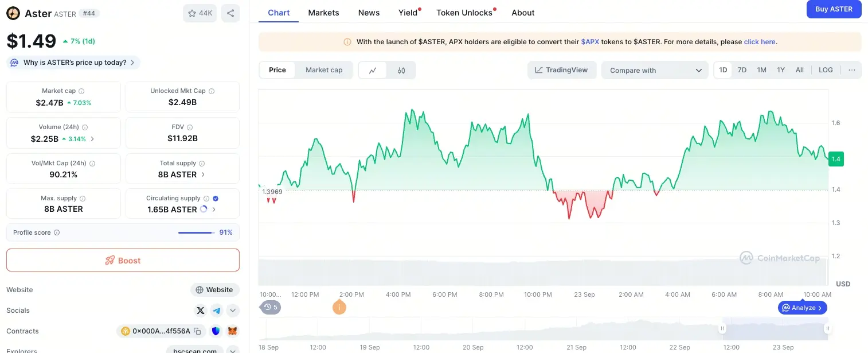This screenshot has height=353, width=868.
Task: Expand Volume (24h) details arrow
Action: (92, 139)
